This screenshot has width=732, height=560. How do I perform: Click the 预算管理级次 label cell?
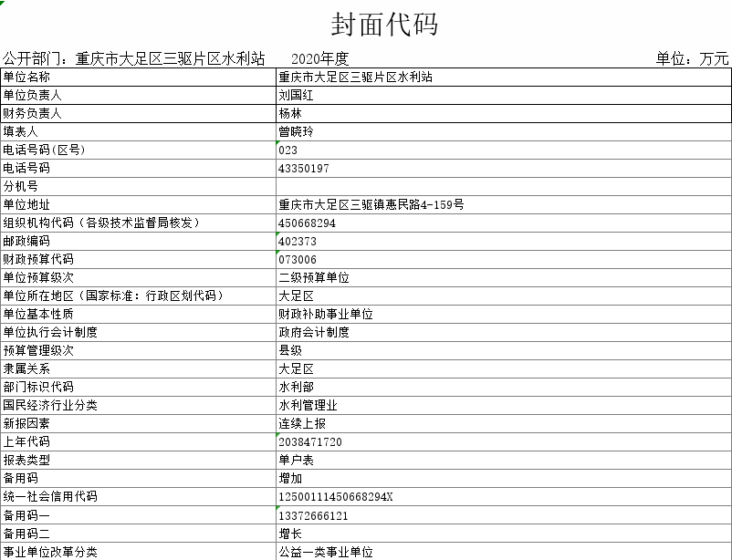pyautogui.click(x=139, y=350)
